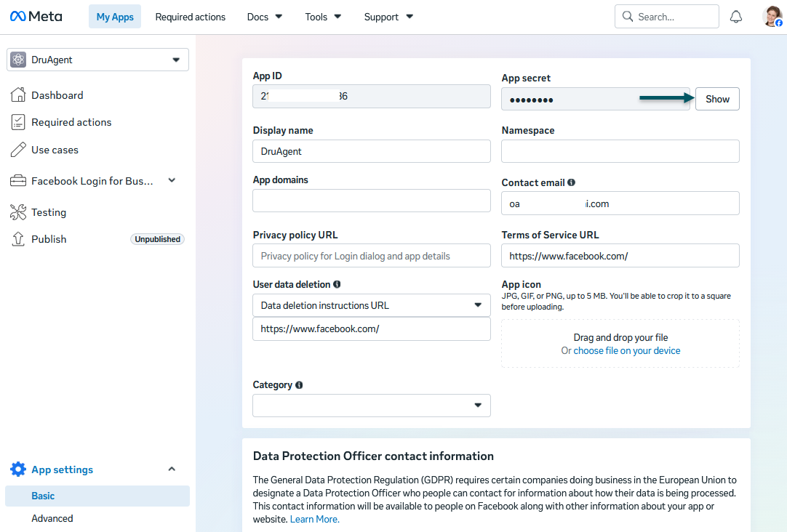787x532 pixels.
Task: Open Data deletion instructions URL dropdown
Action: pos(372,305)
